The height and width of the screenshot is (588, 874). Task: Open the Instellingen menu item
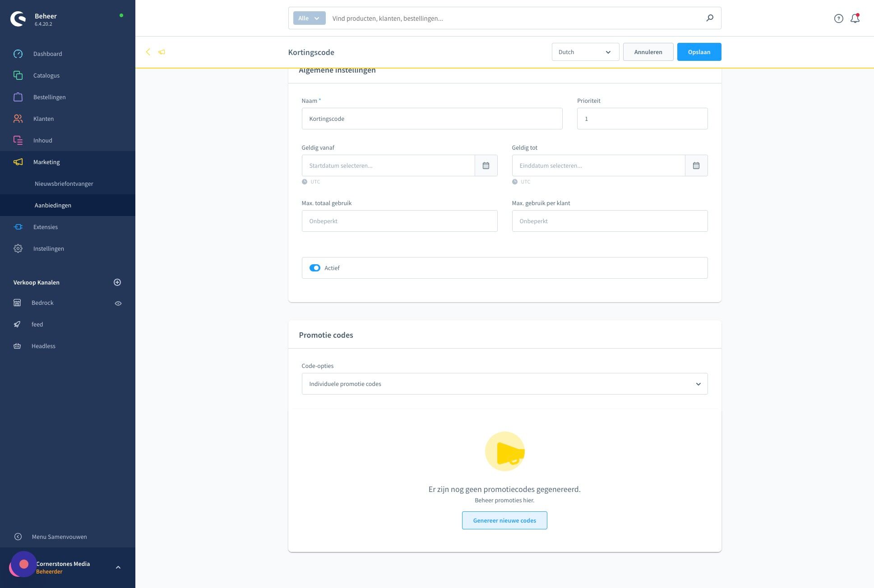coord(48,248)
